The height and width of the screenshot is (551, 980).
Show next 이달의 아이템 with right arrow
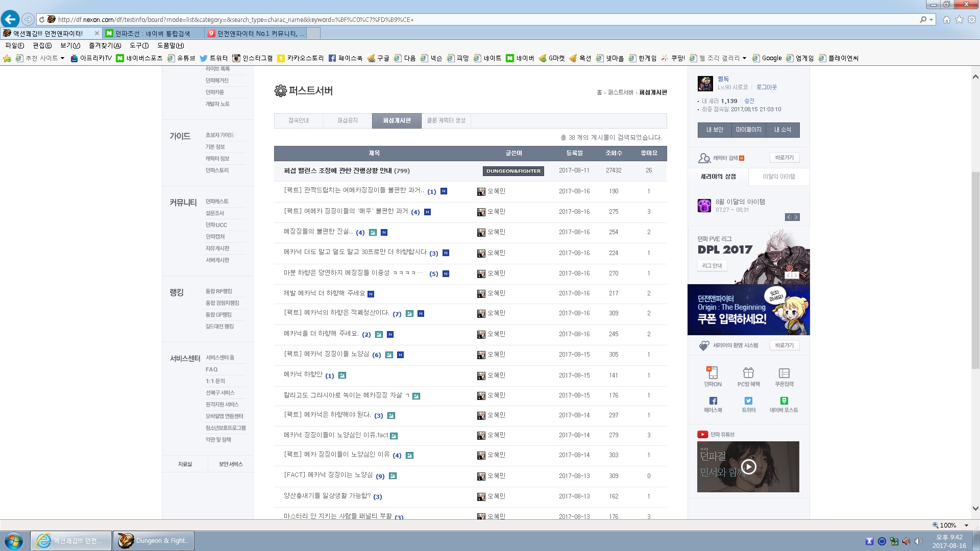[x=796, y=217]
